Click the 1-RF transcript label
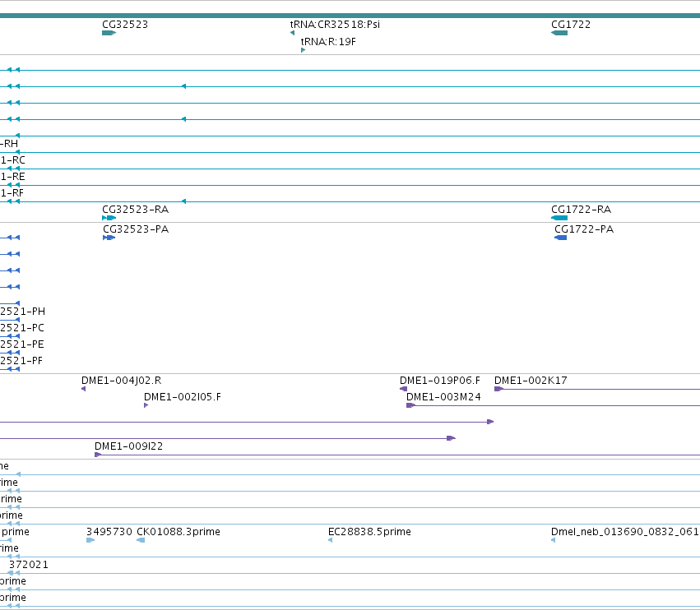The width and height of the screenshot is (700, 610). click(12, 193)
